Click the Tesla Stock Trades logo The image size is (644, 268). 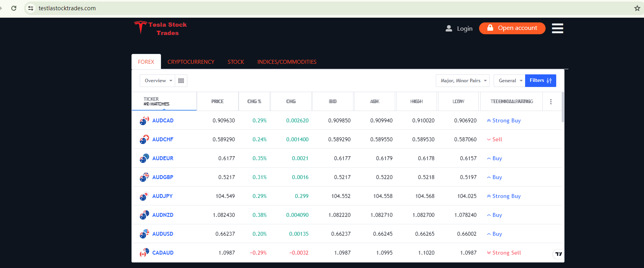tap(160, 28)
